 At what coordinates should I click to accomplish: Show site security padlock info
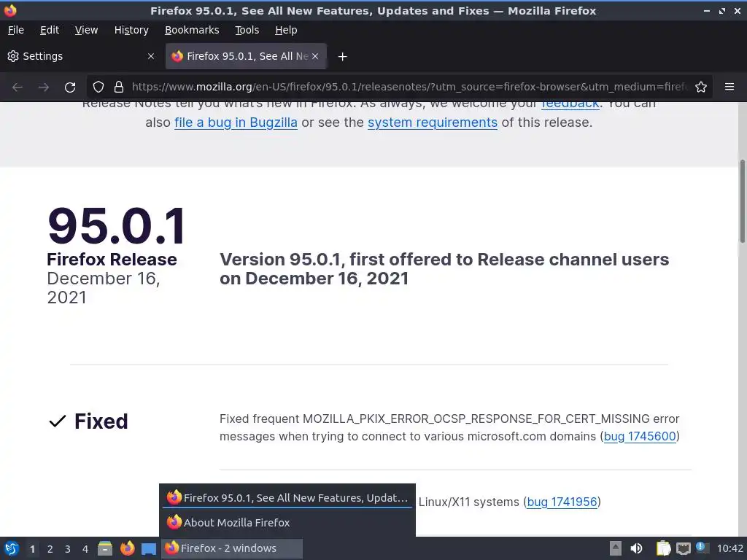pos(119,87)
